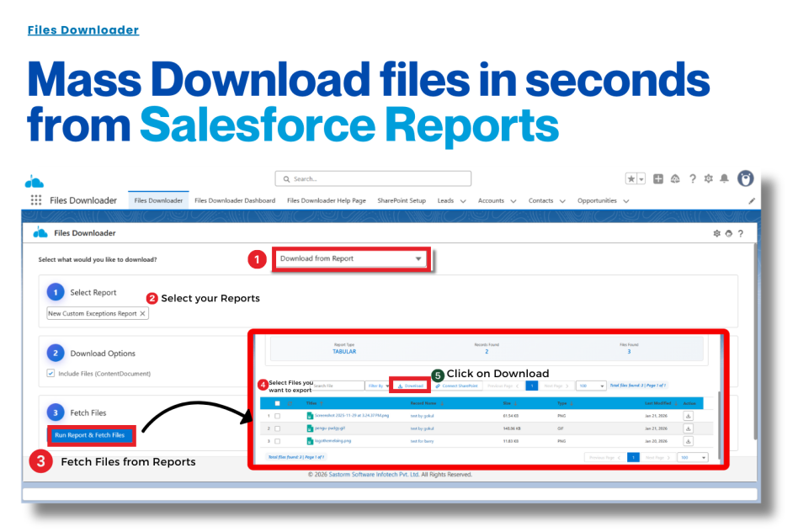Click the Favorites star icon
This screenshot has width=798, height=532.
[631, 178]
